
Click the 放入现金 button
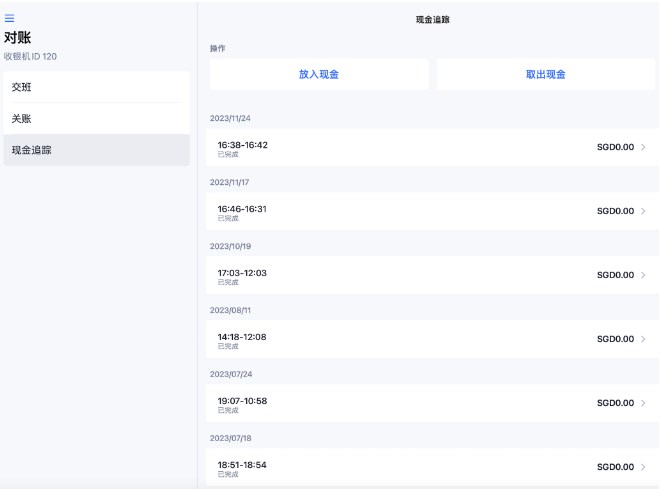pyautogui.click(x=319, y=74)
